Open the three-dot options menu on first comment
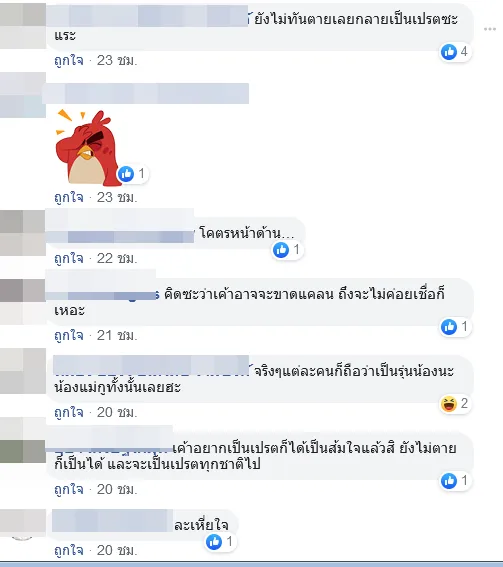 490,29
